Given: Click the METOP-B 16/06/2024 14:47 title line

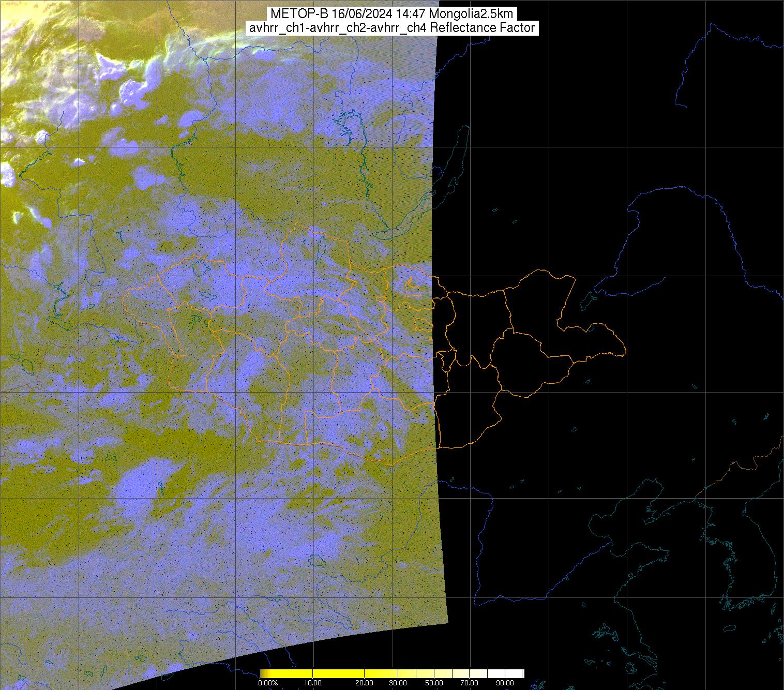Looking at the screenshot, I should coord(392,14).
